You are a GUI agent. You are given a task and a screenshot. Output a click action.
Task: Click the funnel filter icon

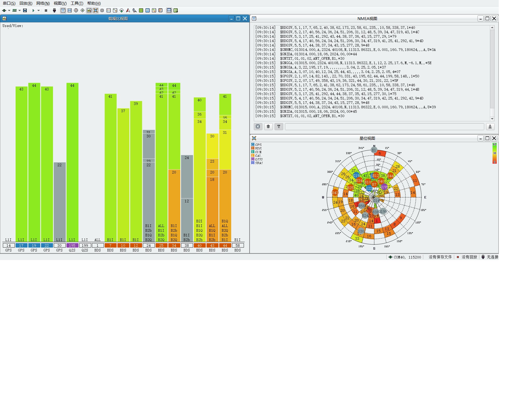(279, 127)
